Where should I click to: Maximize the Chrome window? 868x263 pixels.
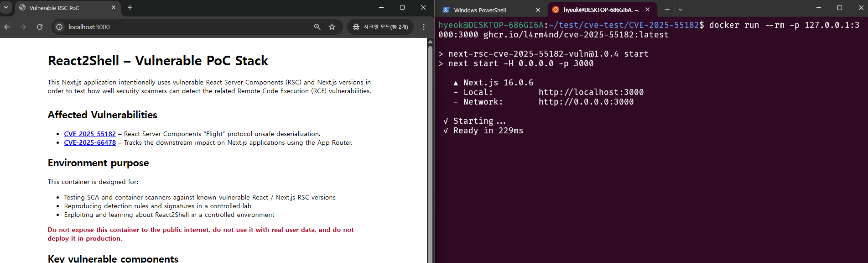pos(402,7)
